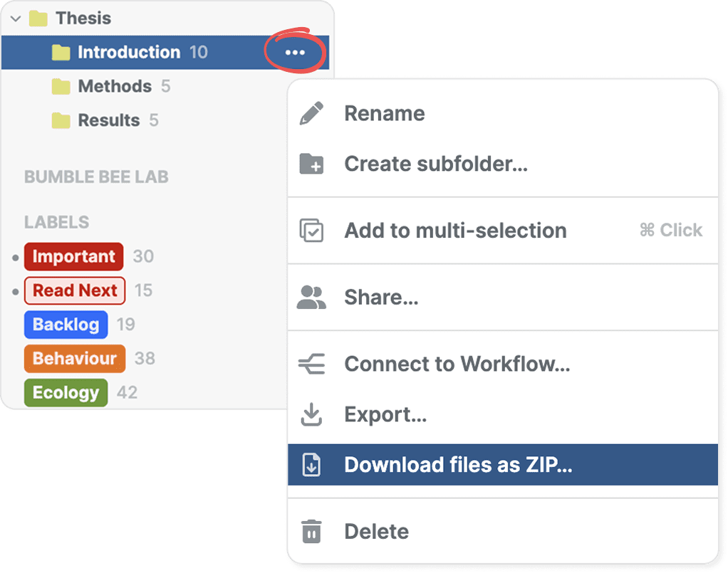728x573 pixels.
Task: Select the blue Backlog label
Action: pos(66,325)
